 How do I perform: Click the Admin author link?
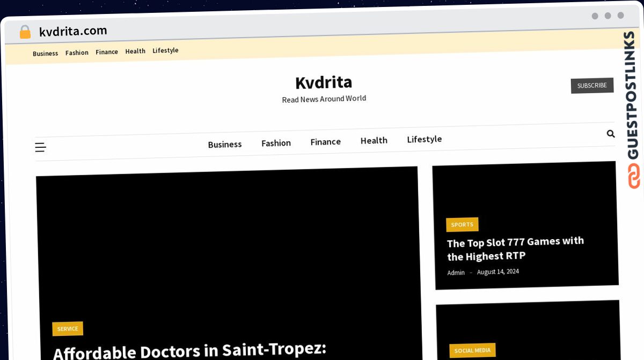[456, 273]
